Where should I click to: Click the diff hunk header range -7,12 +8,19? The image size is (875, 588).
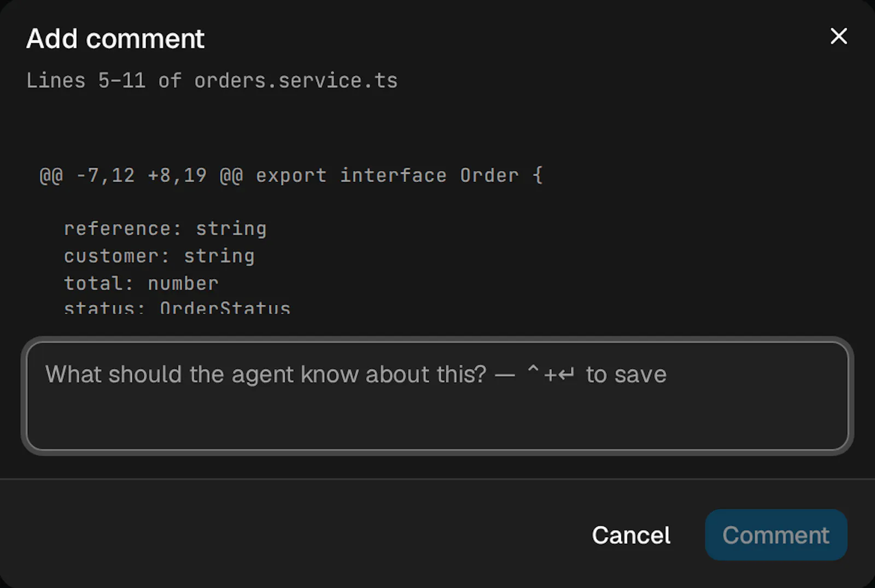click(141, 175)
